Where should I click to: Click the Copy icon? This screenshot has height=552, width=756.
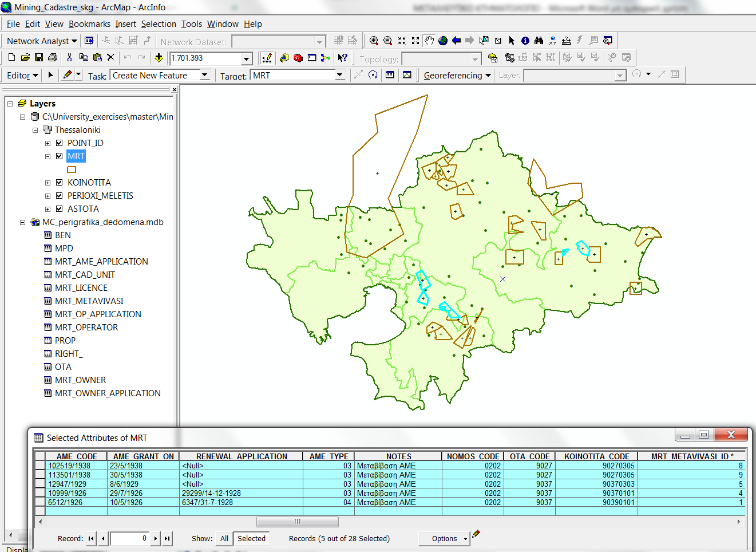84,57
